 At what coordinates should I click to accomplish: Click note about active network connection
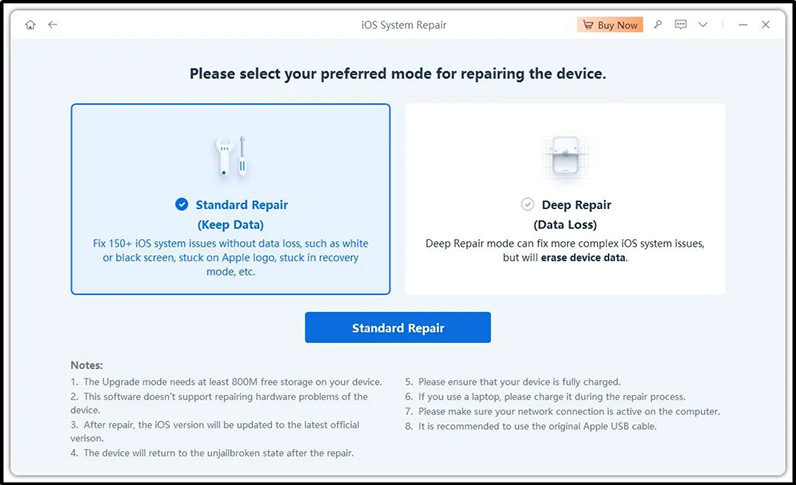point(562,411)
